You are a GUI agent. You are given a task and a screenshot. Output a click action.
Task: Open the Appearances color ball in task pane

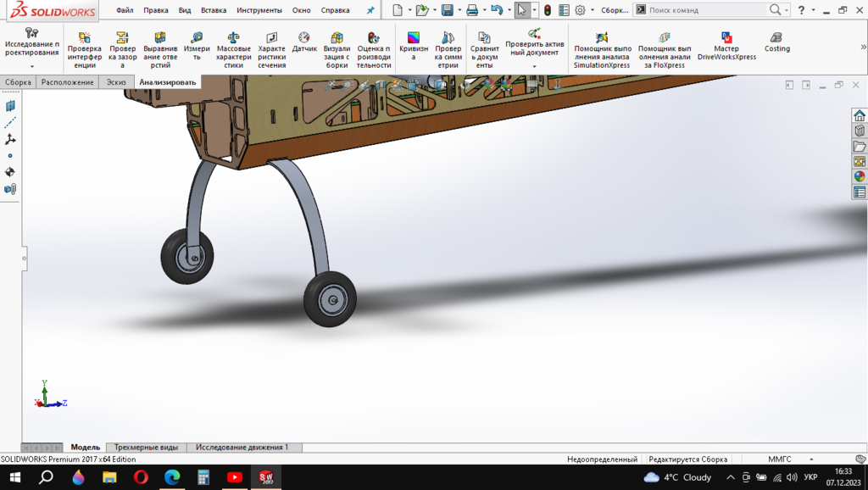click(x=860, y=176)
